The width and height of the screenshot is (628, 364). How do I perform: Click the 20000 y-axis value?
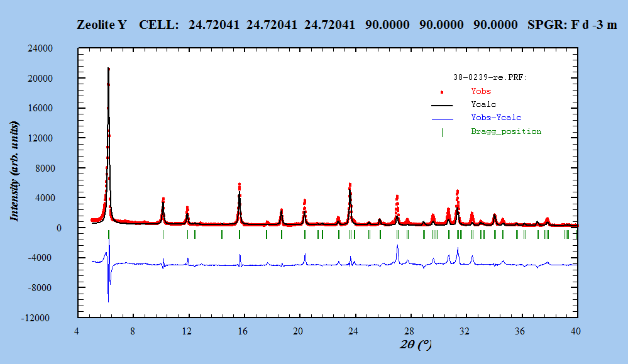pos(40,79)
